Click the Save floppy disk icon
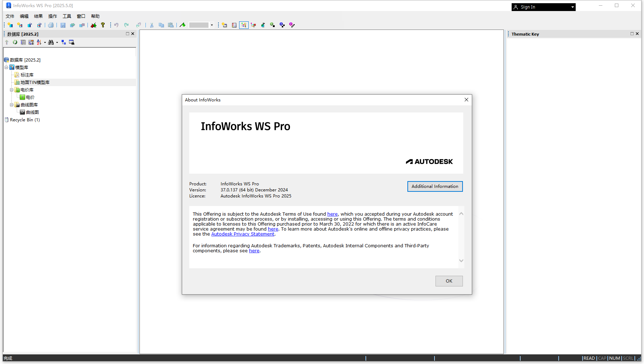This screenshot has height=364, width=644. (63, 25)
